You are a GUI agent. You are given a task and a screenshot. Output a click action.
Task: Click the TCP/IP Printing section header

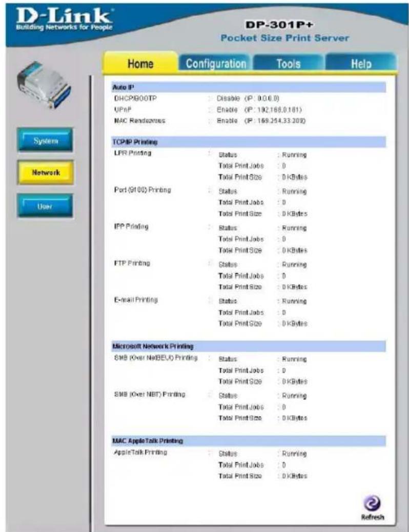click(x=249, y=142)
